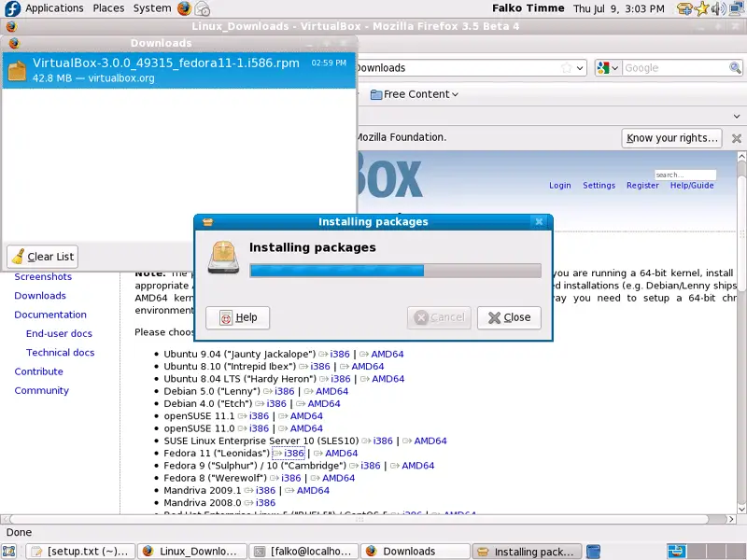This screenshot has width=747, height=560.
Task: Open the Login link
Action: (559, 185)
